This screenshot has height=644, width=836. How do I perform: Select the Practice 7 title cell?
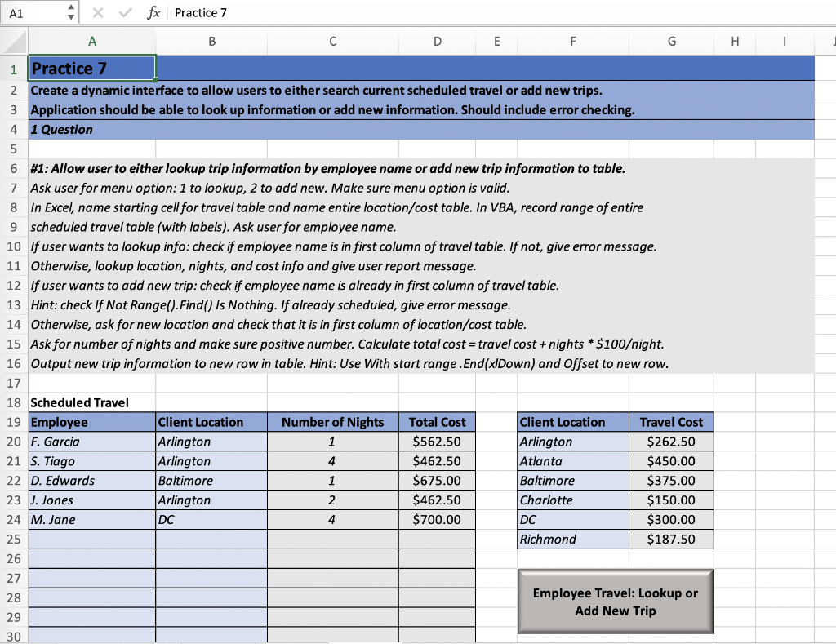tap(91, 68)
